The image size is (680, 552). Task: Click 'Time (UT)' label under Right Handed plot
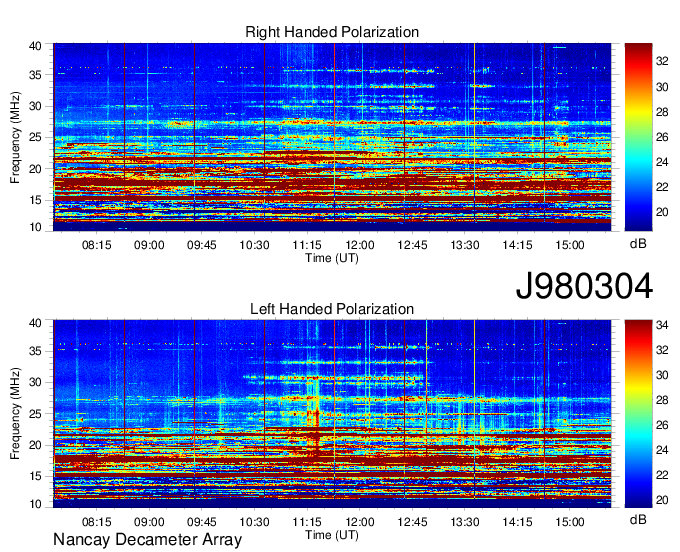[332, 258]
